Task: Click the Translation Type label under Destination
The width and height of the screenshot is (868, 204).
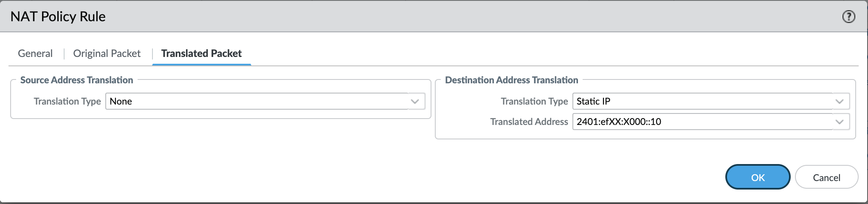Action: click(534, 102)
